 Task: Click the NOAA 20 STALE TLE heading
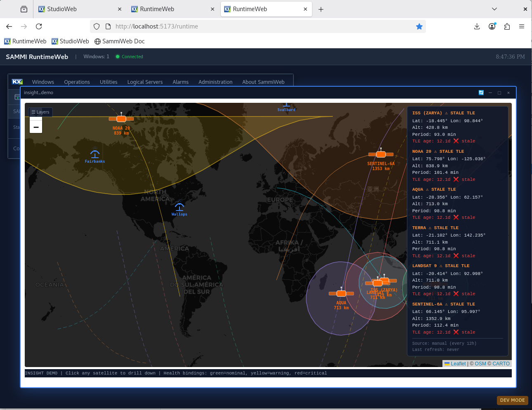[438, 151]
